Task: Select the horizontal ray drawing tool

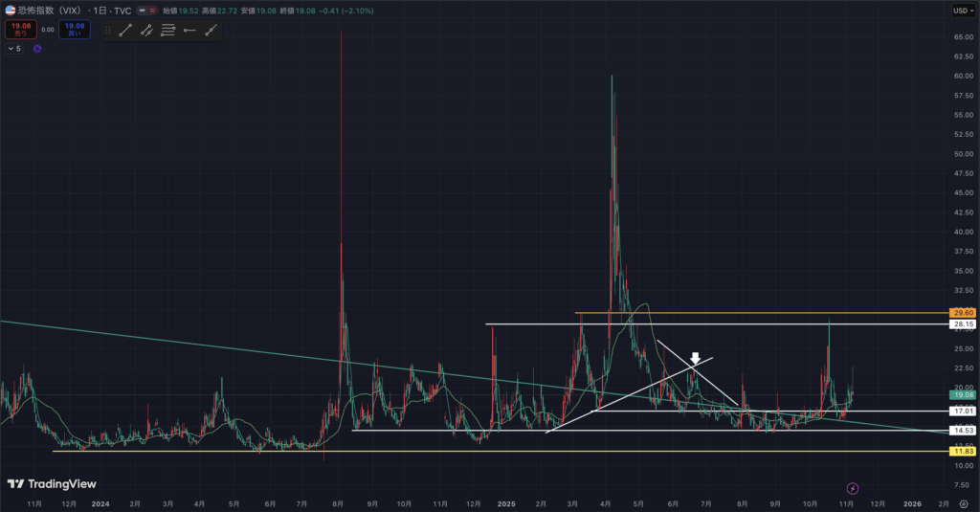Action: coord(189,31)
